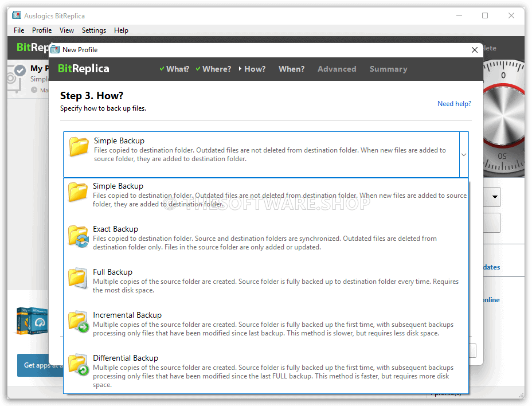
Task: Go to the When? wizard step
Action: 291,69
